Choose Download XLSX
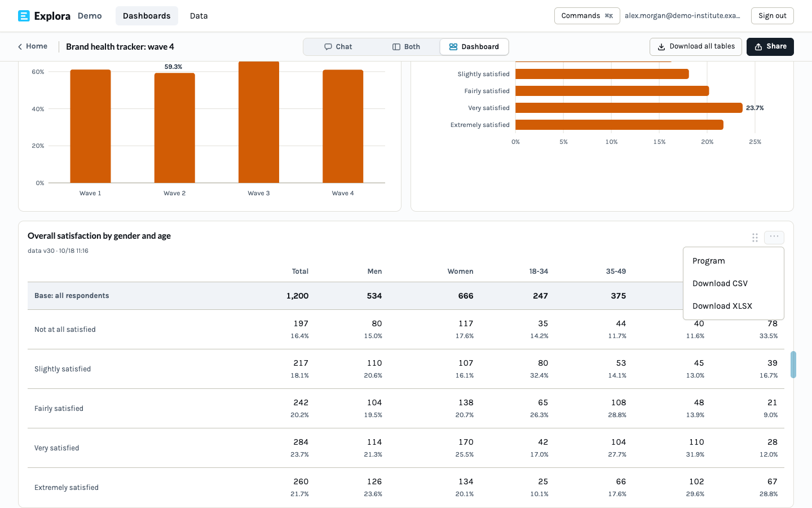Image resolution: width=812 pixels, height=508 pixels. click(734, 306)
